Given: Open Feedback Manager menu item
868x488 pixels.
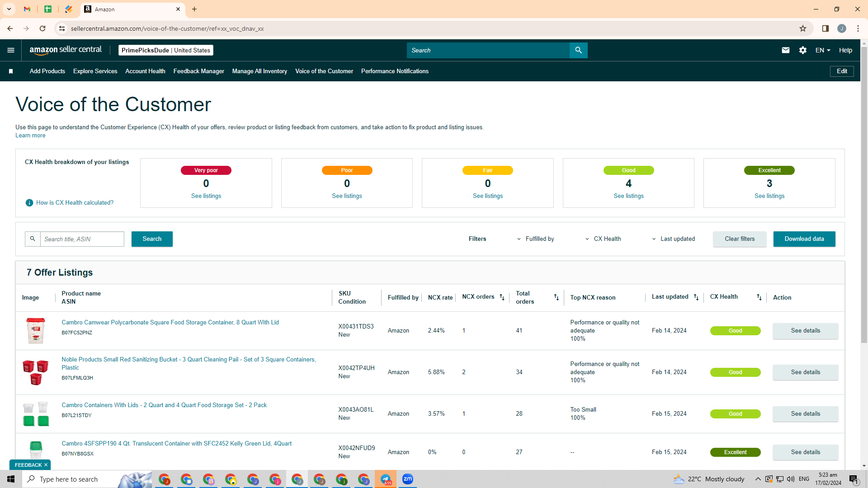Looking at the screenshot, I should pyautogui.click(x=199, y=71).
